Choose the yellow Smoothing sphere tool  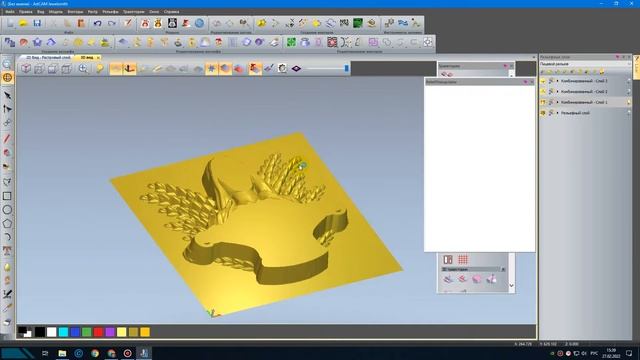(7, 267)
